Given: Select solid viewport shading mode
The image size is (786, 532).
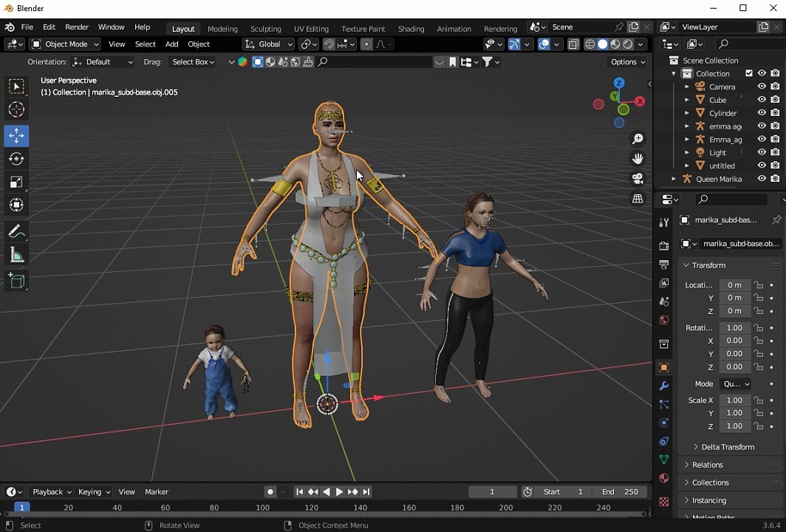Looking at the screenshot, I should [x=603, y=44].
